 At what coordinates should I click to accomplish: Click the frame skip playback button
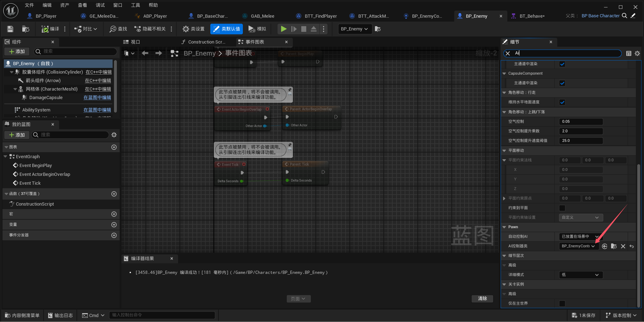point(294,29)
